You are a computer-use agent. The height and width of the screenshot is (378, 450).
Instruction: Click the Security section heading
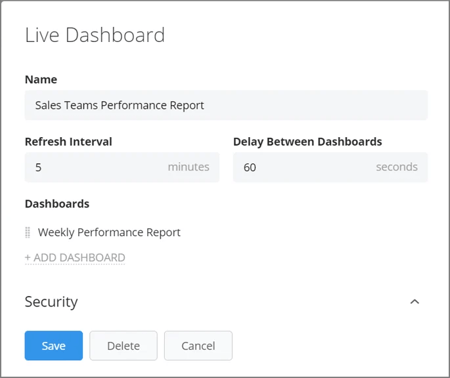(51, 302)
